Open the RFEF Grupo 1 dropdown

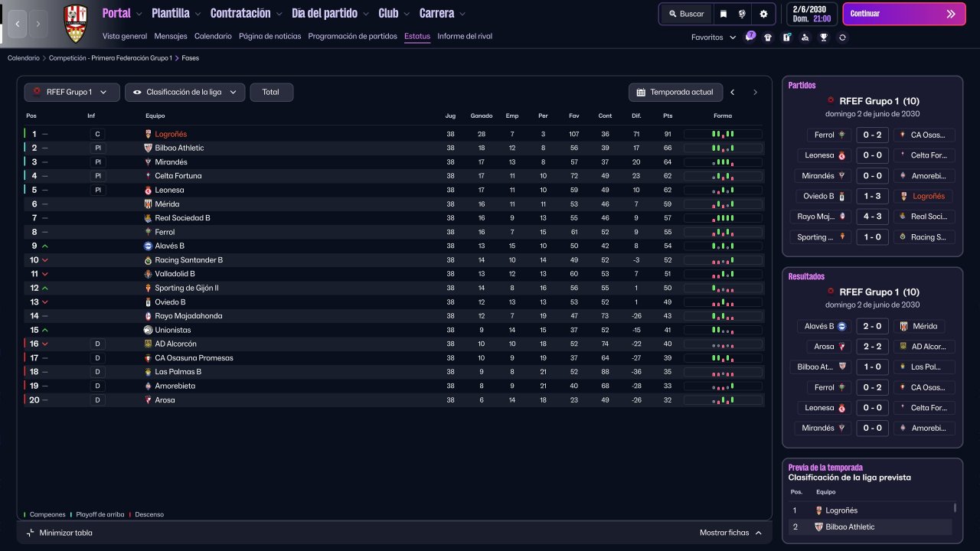72,92
